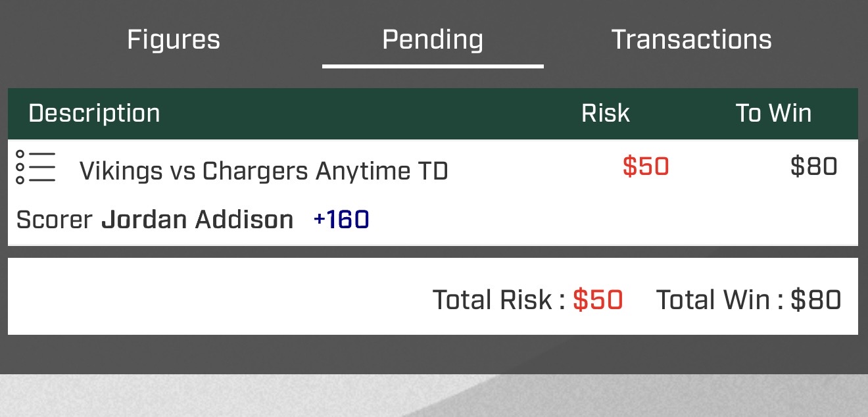This screenshot has height=417, width=868.
Task: Click the blank left area of totals row
Action: (197, 297)
